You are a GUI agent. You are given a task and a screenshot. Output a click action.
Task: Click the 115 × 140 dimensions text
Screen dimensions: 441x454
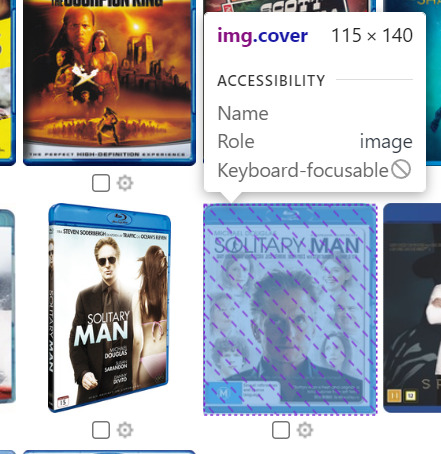tap(372, 35)
